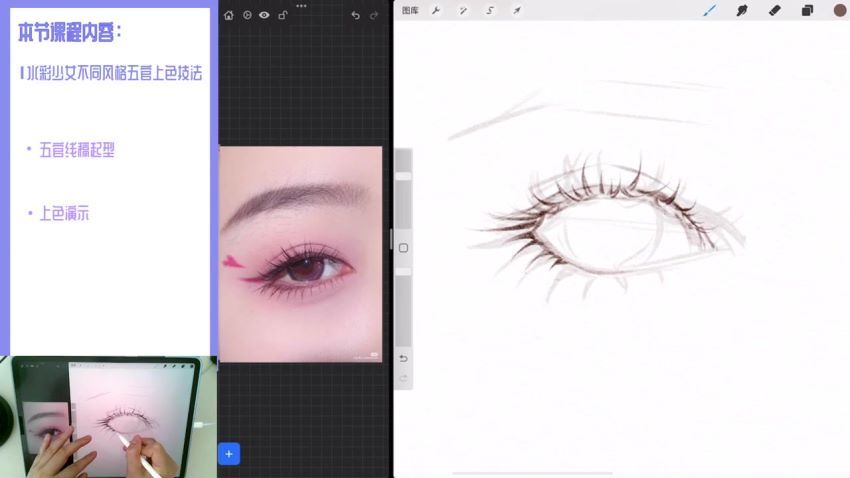The height and width of the screenshot is (478, 850).
Task: Open the blue plus add button
Action: point(229,454)
